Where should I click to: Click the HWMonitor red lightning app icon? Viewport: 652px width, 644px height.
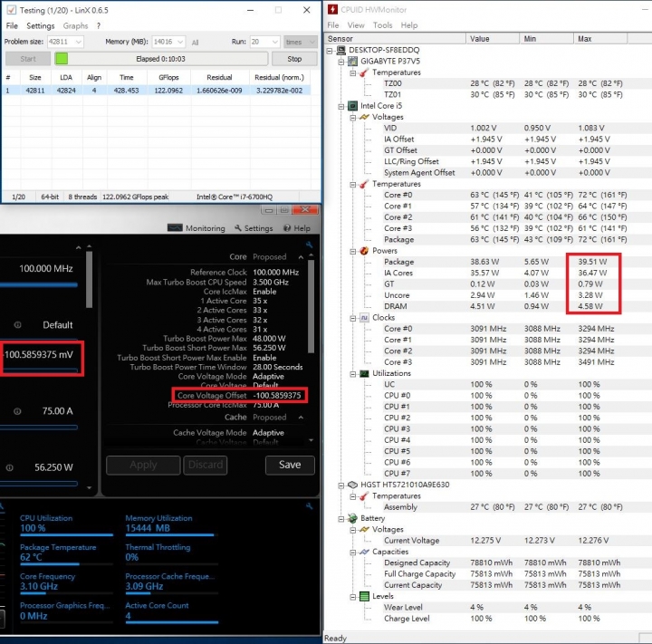[332, 10]
